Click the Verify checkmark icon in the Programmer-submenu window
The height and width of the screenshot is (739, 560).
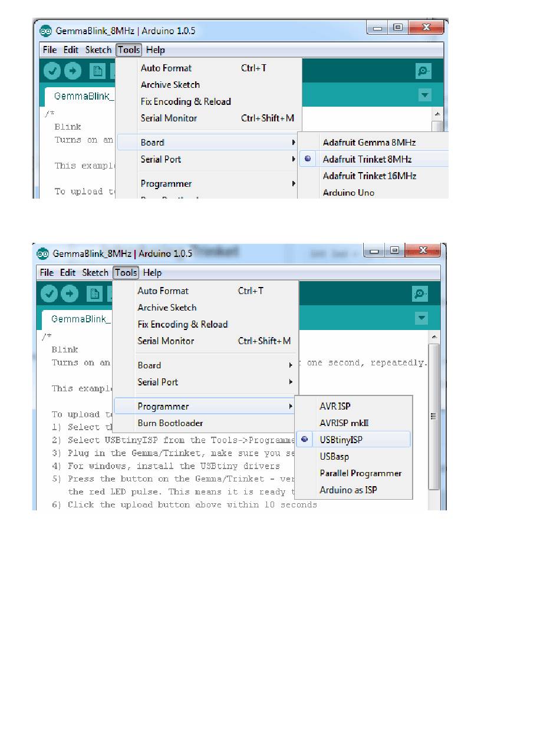(x=50, y=293)
